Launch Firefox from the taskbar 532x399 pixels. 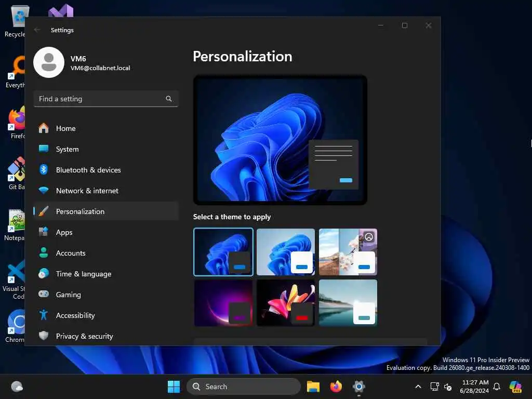[x=336, y=387]
